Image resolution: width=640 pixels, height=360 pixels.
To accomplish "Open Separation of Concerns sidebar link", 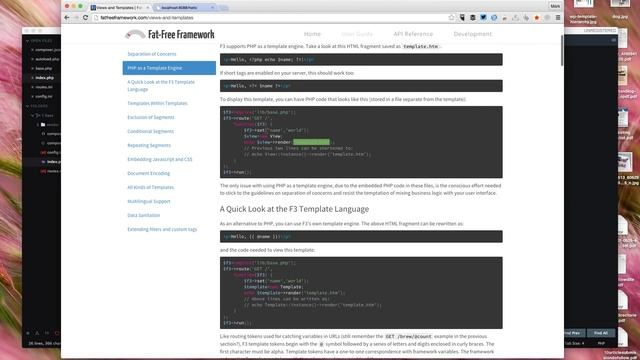I will point(152,54).
